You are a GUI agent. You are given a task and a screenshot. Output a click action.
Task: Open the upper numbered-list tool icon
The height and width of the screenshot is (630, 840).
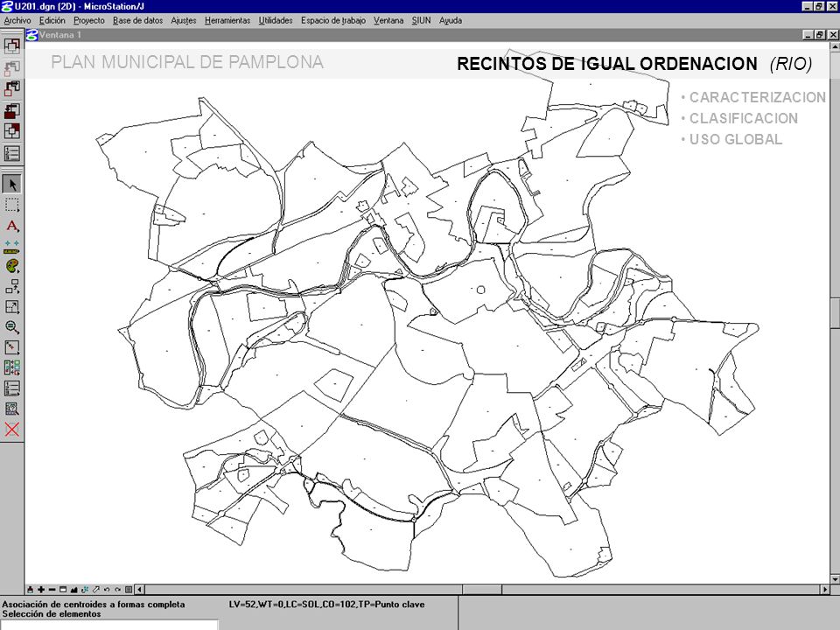[11, 153]
